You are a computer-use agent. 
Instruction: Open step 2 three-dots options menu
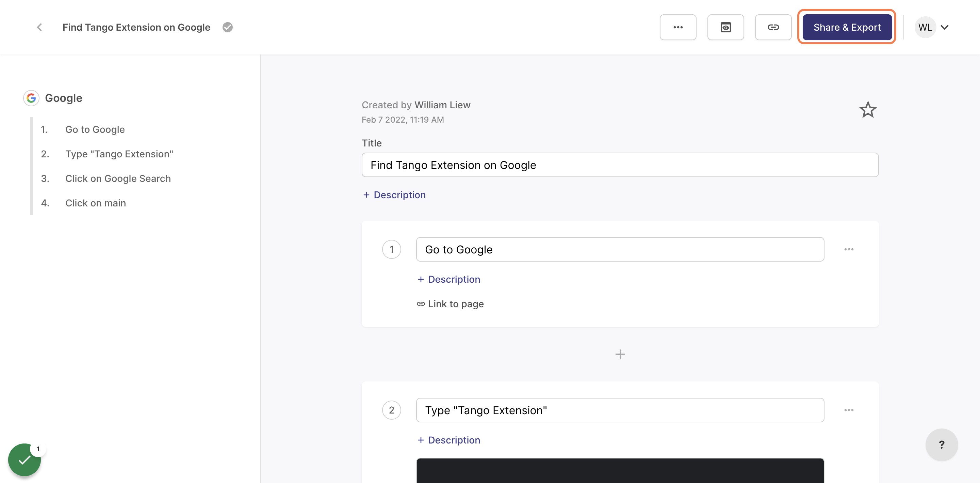pyautogui.click(x=848, y=410)
